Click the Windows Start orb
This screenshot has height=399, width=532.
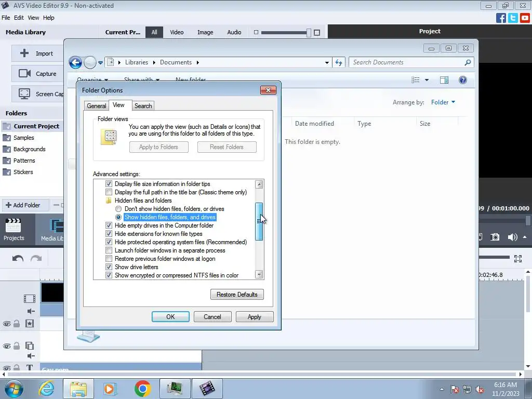pos(14,389)
